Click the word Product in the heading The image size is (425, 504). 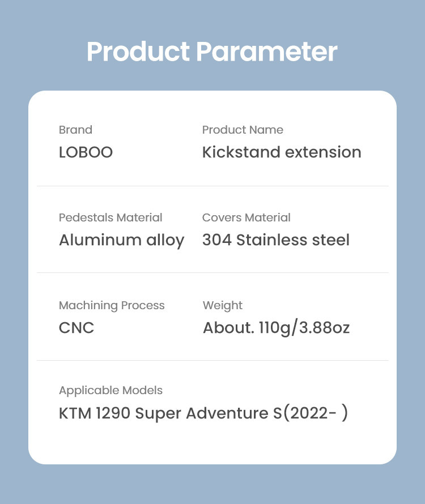tap(138, 52)
